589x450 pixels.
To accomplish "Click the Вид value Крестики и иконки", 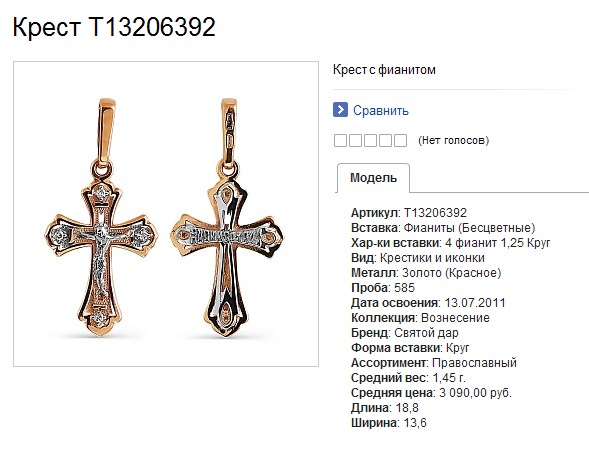I will [432, 258].
